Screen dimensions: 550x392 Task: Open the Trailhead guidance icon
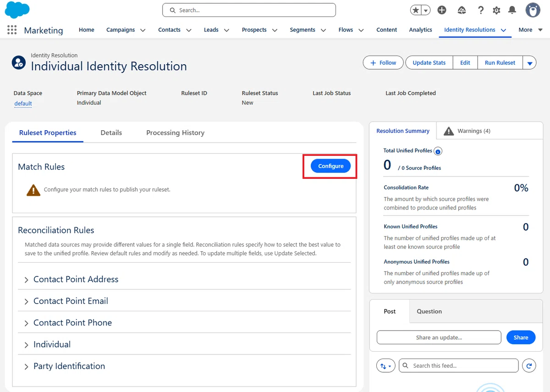[462, 10]
